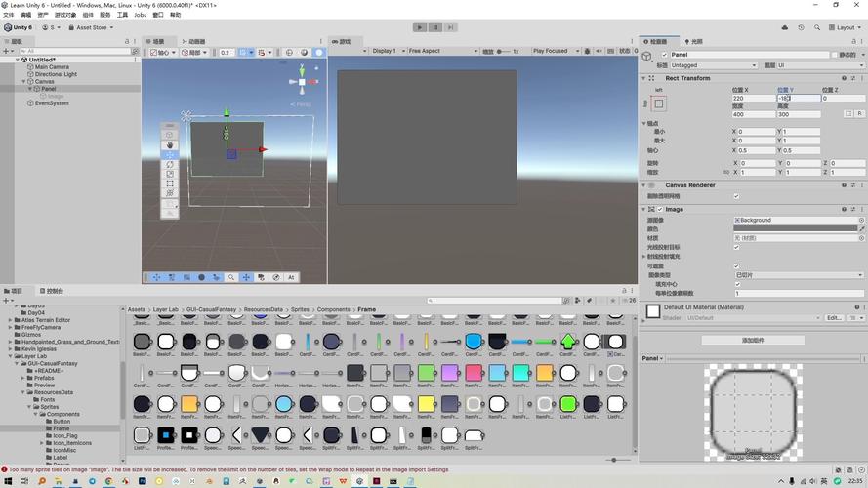Toggle the 2D view circle icon

[289, 53]
